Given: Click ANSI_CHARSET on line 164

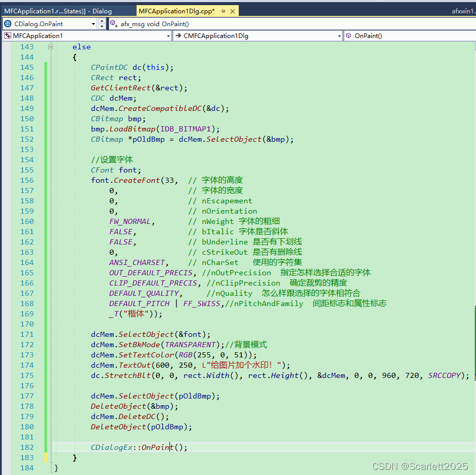Looking at the screenshot, I should [137, 262].
